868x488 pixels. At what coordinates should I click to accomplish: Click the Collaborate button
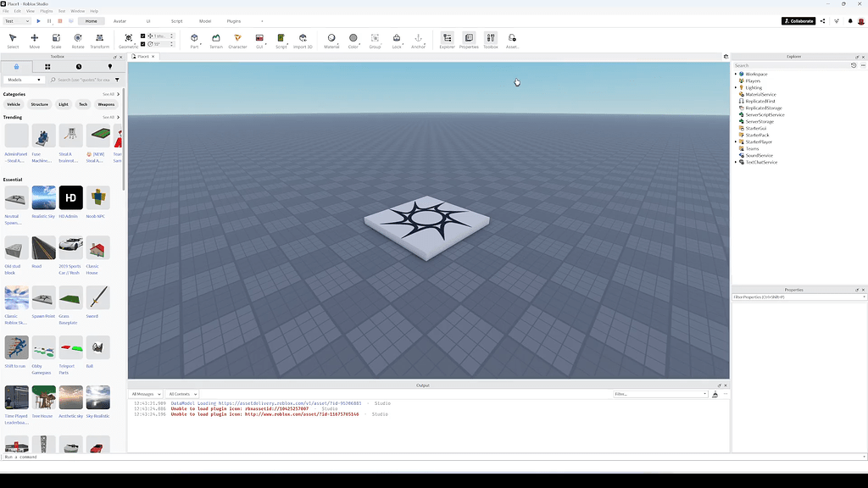(x=797, y=20)
